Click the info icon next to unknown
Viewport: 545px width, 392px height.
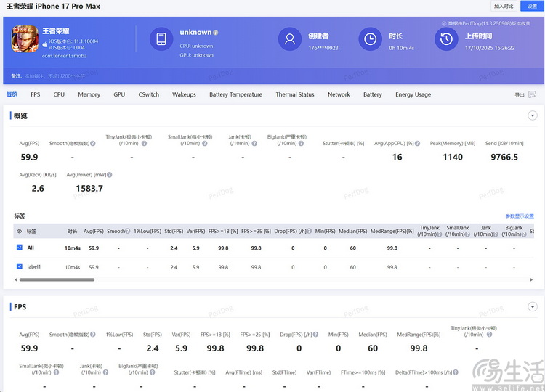pos(216,33)
